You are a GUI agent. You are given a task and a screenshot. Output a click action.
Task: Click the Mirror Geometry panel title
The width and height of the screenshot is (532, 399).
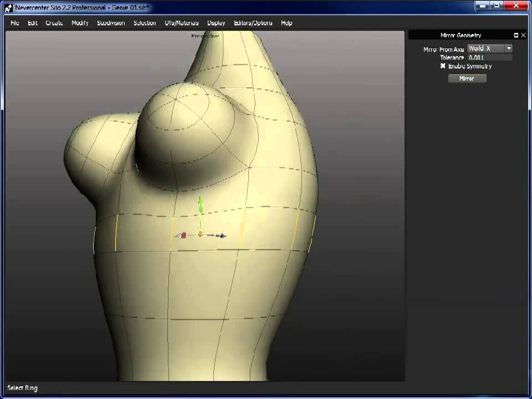(x=461, y=35)
